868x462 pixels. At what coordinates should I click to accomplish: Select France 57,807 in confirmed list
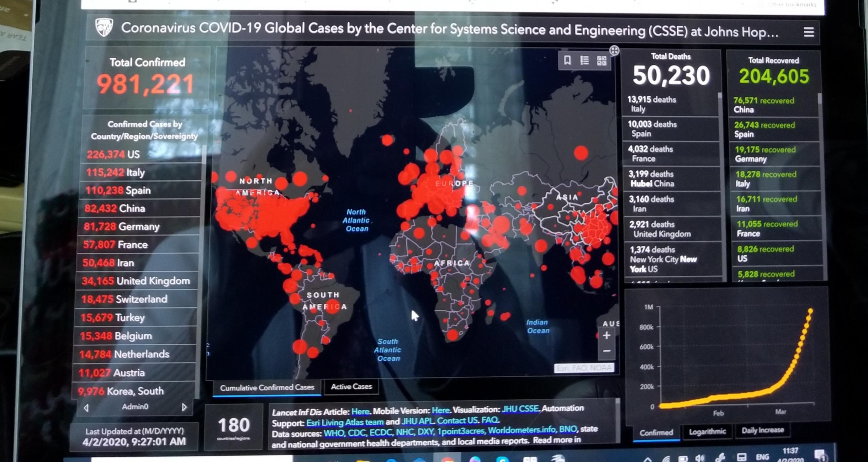click(x=138, y=245)
